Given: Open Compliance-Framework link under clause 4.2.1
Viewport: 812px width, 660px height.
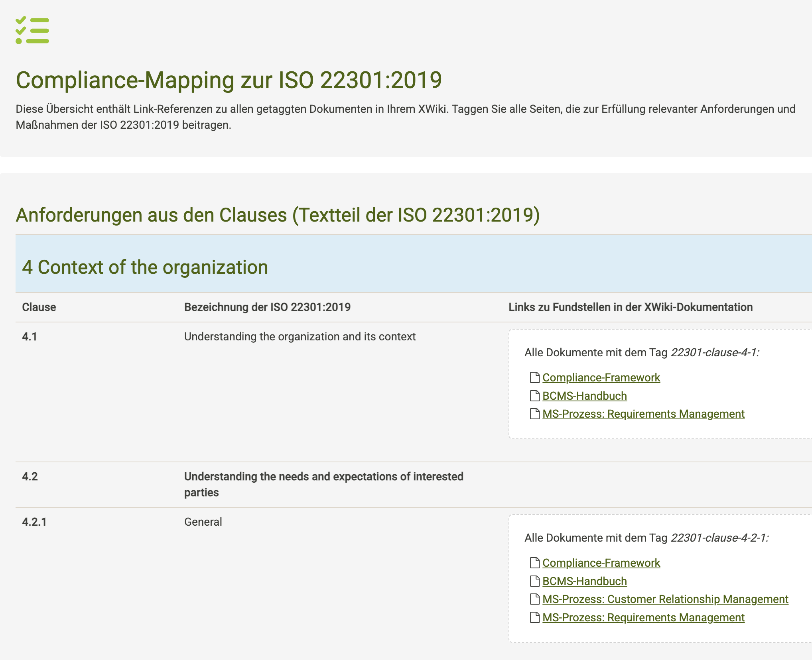Looking at the screenshot, I should point(601,563).
